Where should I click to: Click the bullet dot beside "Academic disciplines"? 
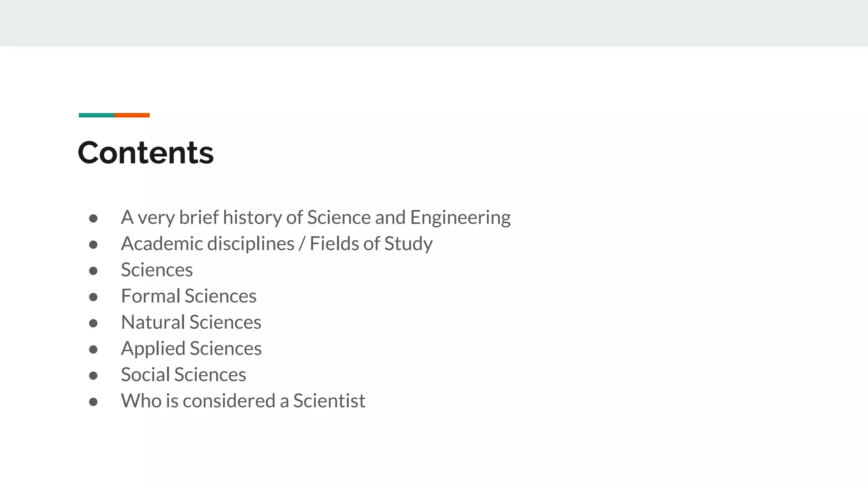pos(93,245)
